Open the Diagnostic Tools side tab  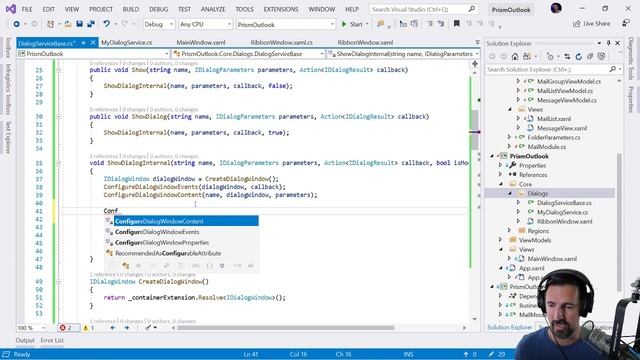631,59
